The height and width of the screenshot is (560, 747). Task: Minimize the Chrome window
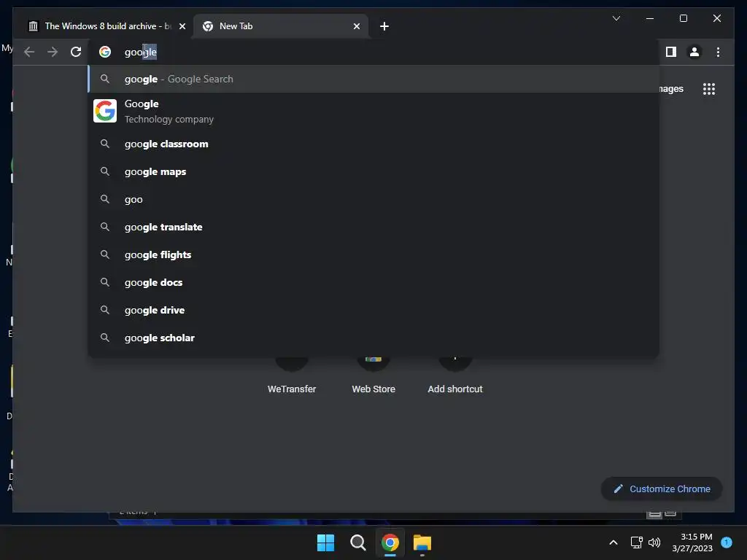click(650, 18)
